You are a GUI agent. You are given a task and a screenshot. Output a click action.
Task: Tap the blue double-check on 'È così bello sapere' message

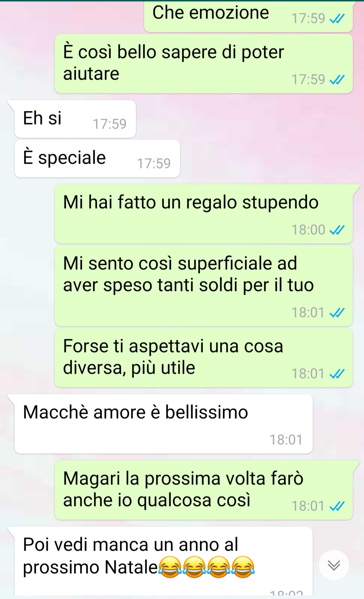click(x=337, y=80)
